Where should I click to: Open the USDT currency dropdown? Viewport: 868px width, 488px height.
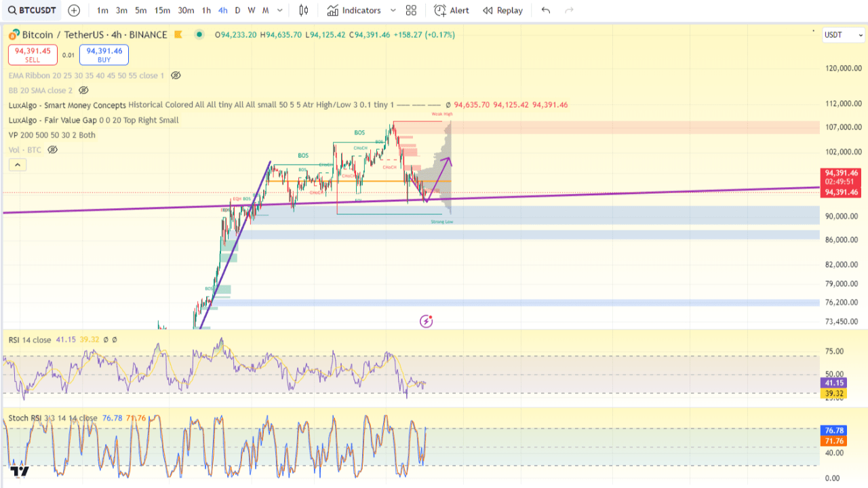coord(843,35)
